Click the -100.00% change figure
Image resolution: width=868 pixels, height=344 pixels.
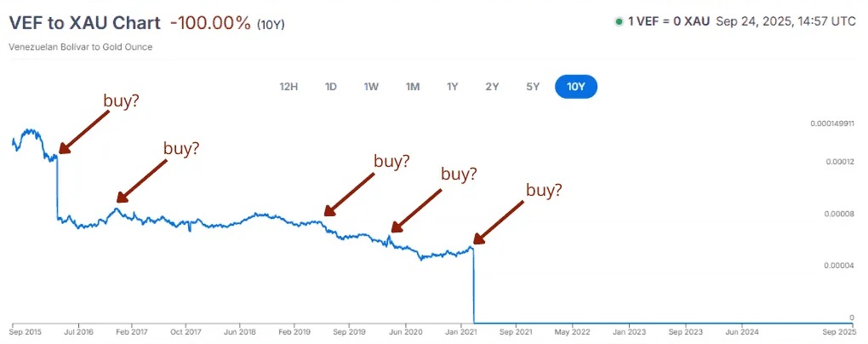tap(213, 22)
